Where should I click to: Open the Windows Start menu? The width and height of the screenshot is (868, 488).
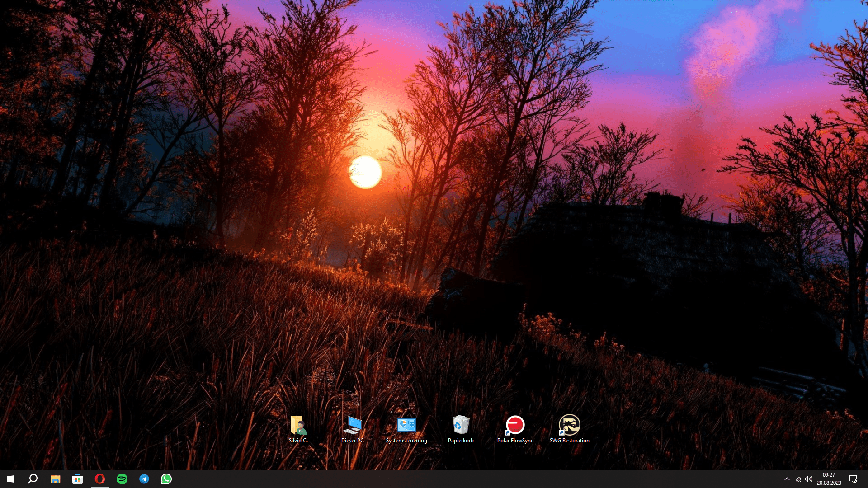pos(11,479)
